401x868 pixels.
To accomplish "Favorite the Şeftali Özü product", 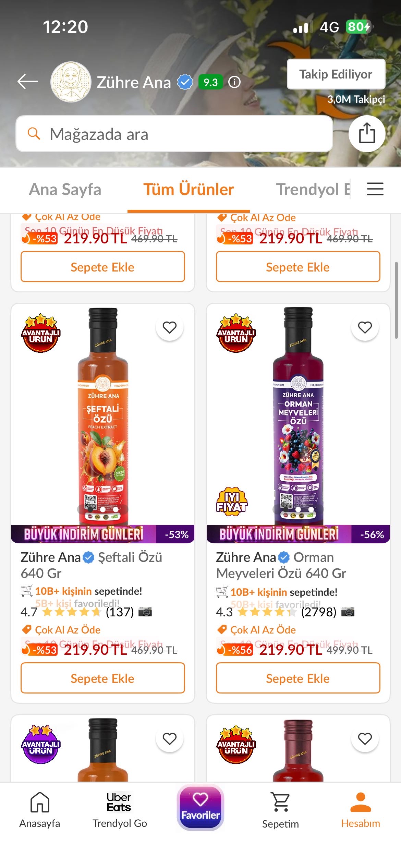I will (x=170, y=327).
